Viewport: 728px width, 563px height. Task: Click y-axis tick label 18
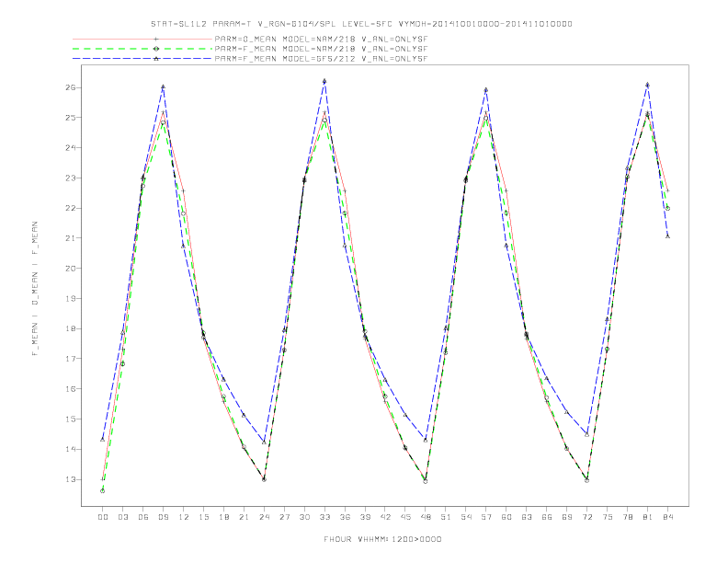[71, 328]
